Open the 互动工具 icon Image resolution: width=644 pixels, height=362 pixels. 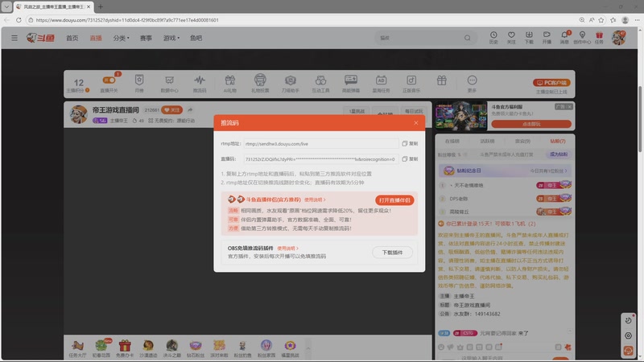pos(320,84)
